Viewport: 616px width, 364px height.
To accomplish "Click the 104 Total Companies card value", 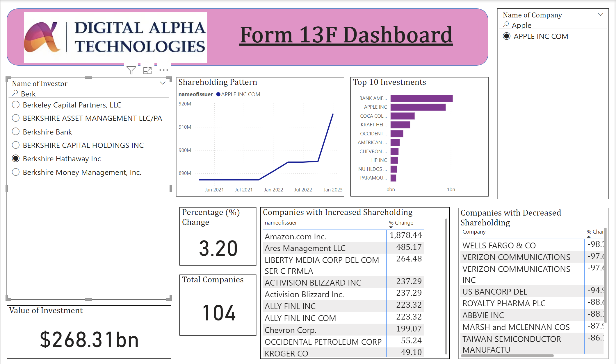I will [x=219, y=313].
